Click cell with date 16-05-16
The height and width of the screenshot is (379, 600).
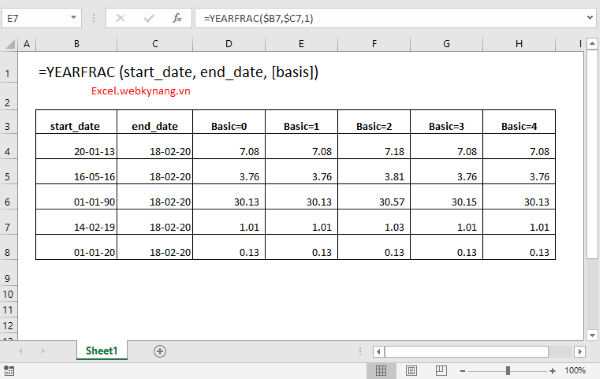(76, 172)
